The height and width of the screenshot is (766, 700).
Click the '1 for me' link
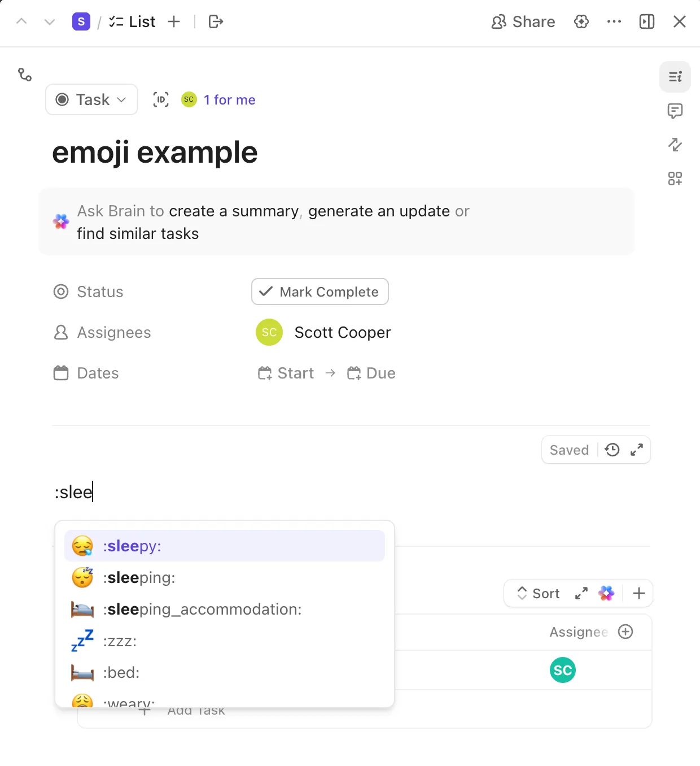point(229,99)
